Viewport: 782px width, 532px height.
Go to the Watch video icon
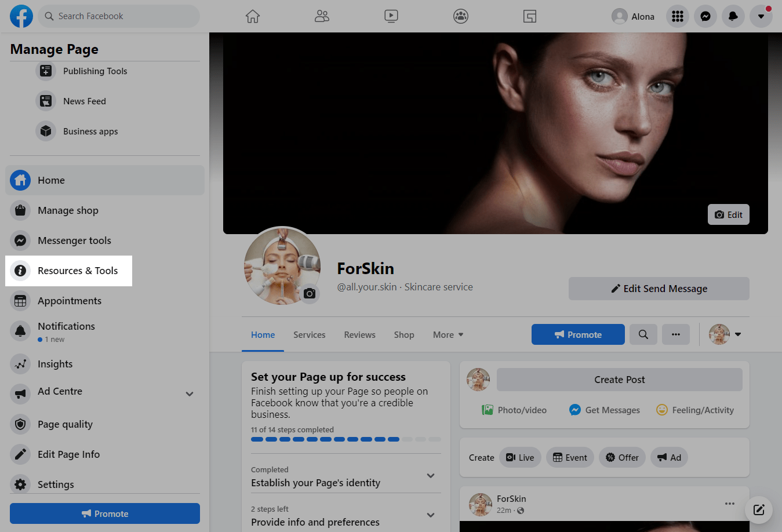(x=391, y=16)
